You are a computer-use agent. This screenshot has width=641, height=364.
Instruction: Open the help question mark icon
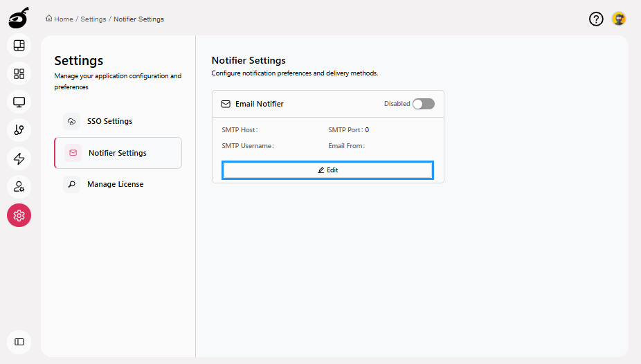596,19
